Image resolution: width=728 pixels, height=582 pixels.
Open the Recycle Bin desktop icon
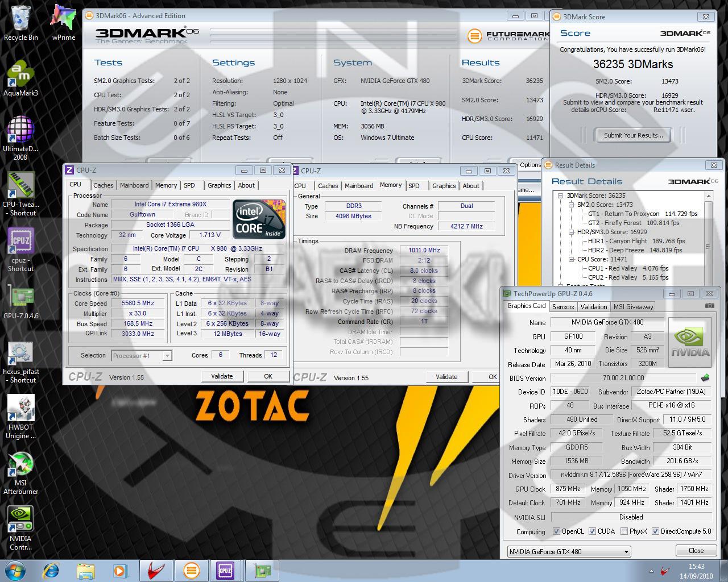tap(21, 23)
